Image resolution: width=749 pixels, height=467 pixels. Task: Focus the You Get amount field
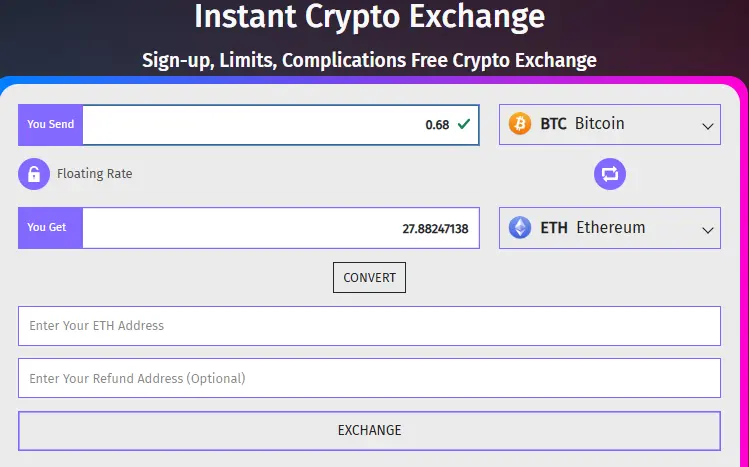point(281,228)
